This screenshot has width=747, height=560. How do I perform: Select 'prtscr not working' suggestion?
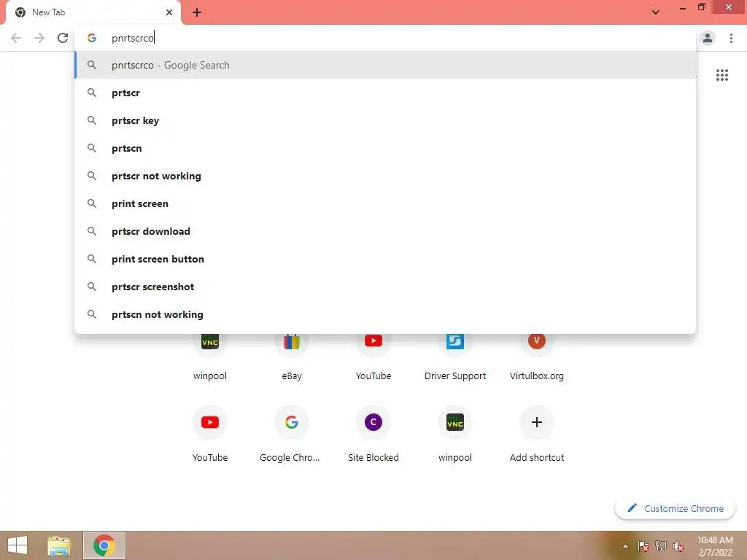tap(385, 176)
